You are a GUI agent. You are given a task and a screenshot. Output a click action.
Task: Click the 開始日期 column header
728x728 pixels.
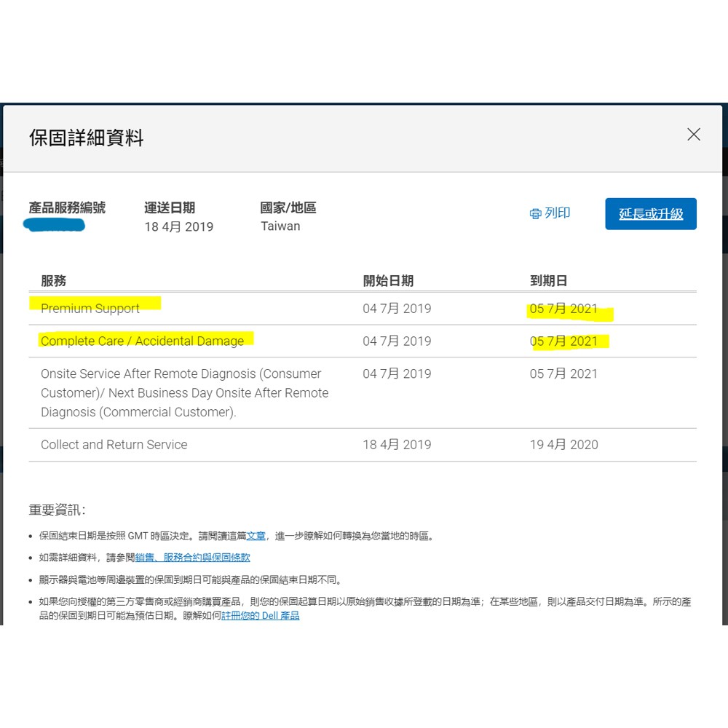(388, 281)
